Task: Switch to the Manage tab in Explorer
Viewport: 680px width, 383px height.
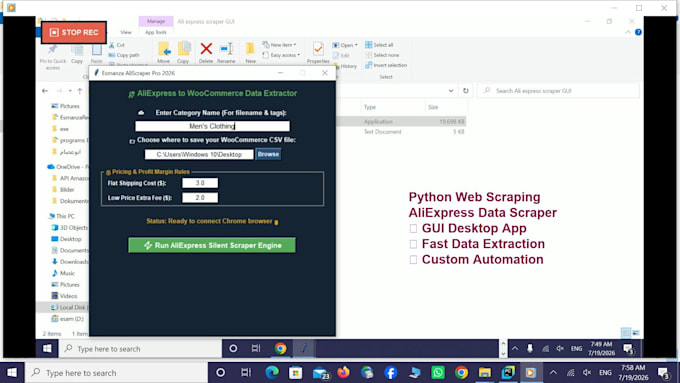Action: (156, 21)
